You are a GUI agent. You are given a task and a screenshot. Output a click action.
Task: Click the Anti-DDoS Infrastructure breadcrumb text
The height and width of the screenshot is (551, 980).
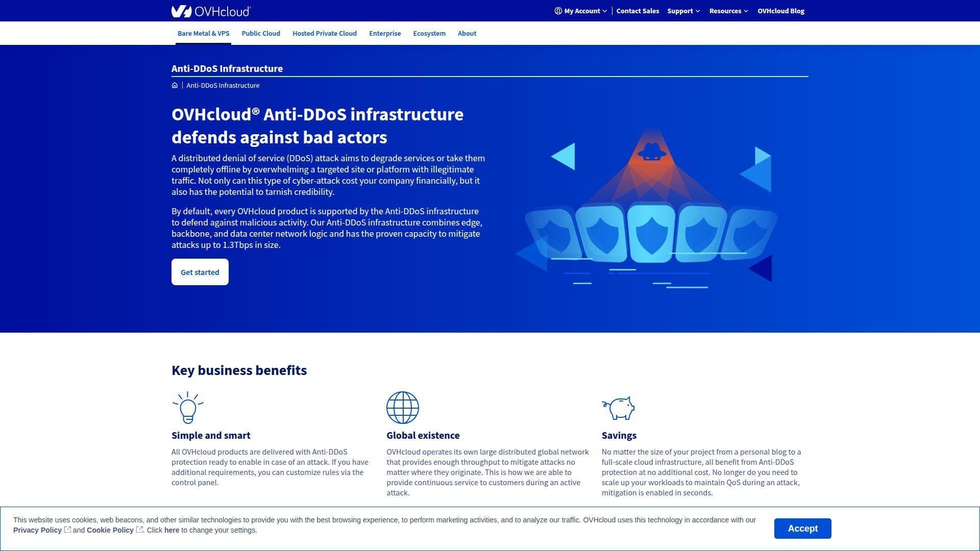tap(223, 85)
